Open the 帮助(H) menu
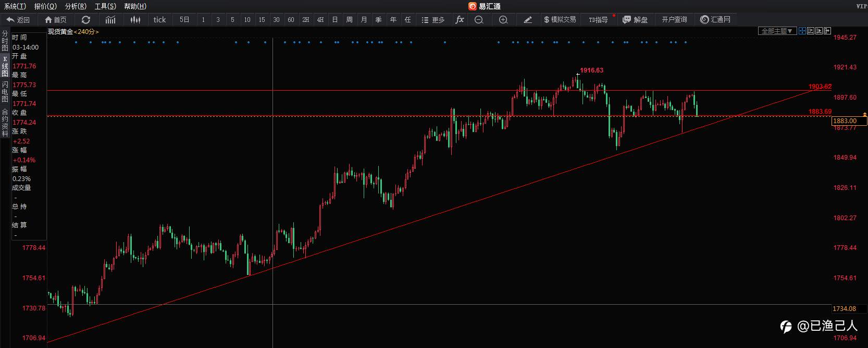The width and height of the screenshot is (868, 348). coord(135,6)
